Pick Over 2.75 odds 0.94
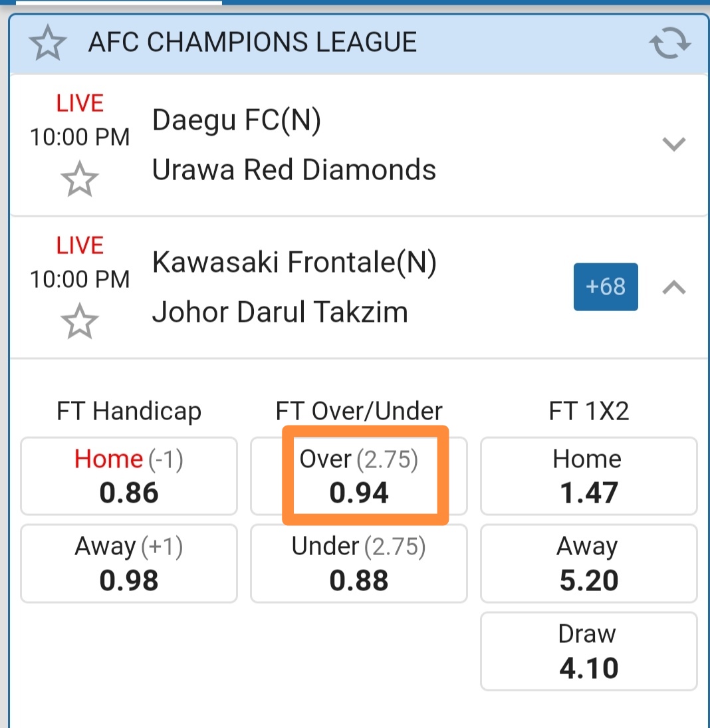The height and width of the screenshot is (728, 710). pos(359,476)
